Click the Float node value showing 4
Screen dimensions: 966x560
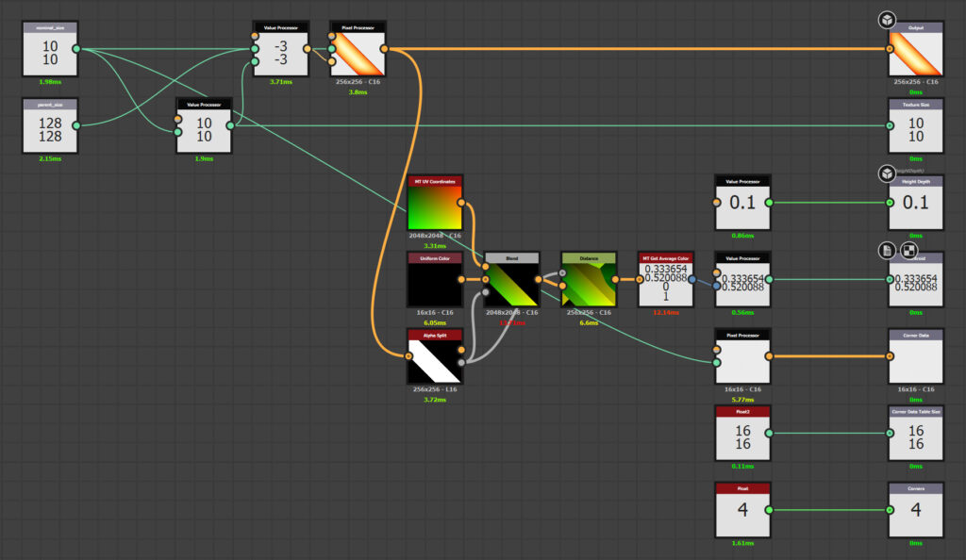point(741,509)
